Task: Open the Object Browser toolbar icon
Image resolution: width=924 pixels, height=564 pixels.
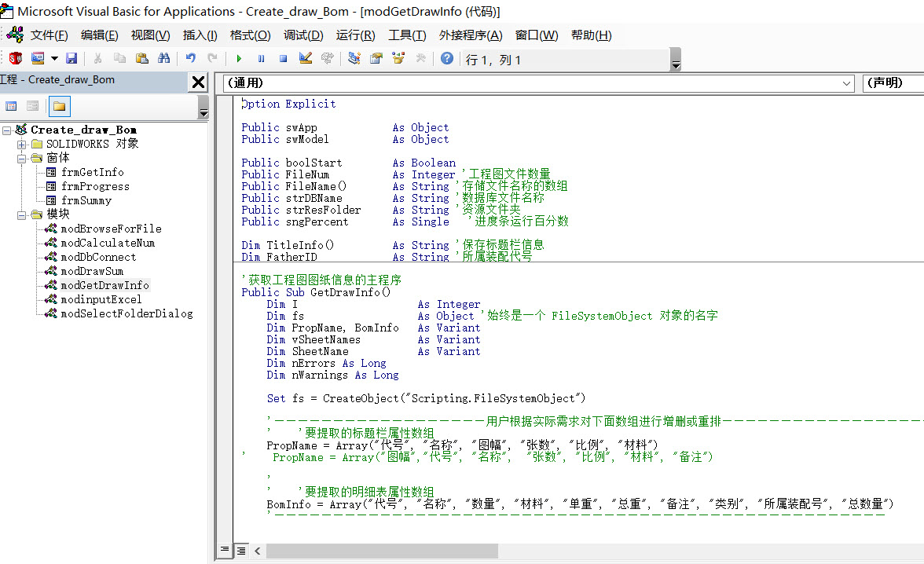Action: coord(398,58)
